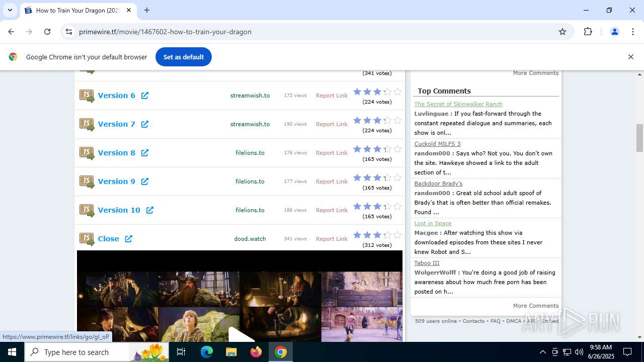This screenshot has height=362, width=644.
Task: Bookmark this page with the star icon
Action: 562,32
